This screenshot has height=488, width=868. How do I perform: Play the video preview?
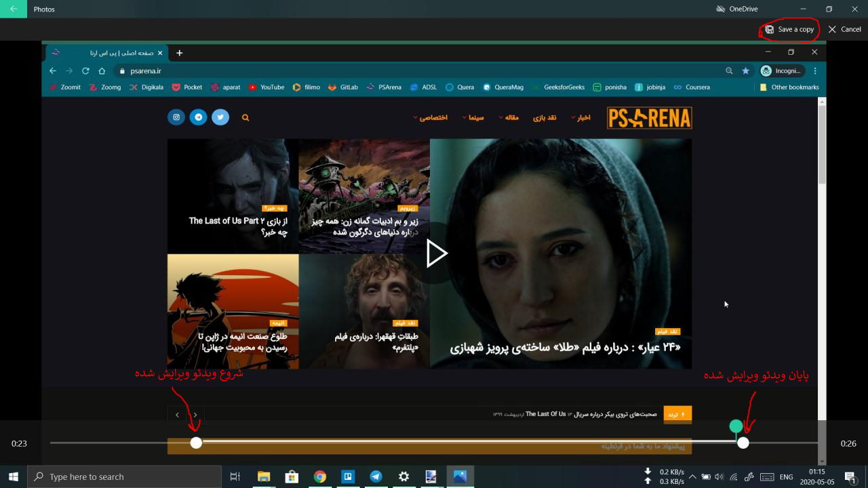[x=436, y=253]
